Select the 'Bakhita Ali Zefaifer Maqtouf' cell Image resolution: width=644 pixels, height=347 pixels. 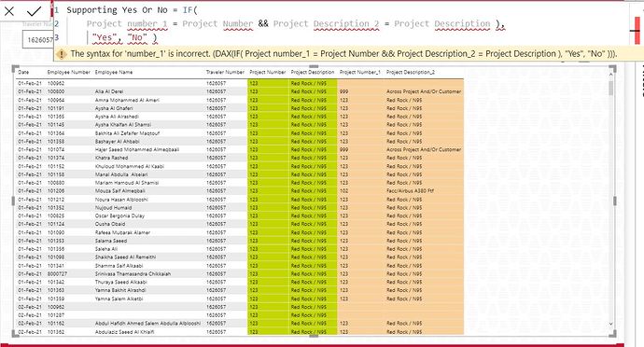pyautogui.click(x=127, y=133)
